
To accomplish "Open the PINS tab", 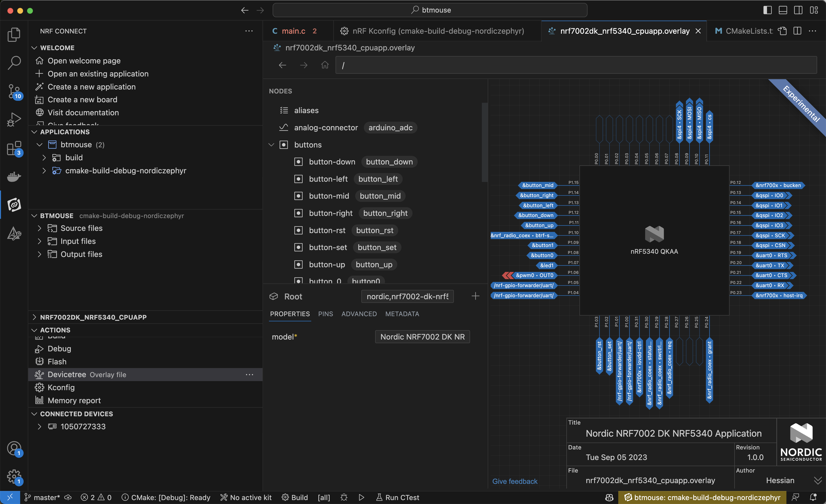I will pyautogui.click(x=325, y=314).
